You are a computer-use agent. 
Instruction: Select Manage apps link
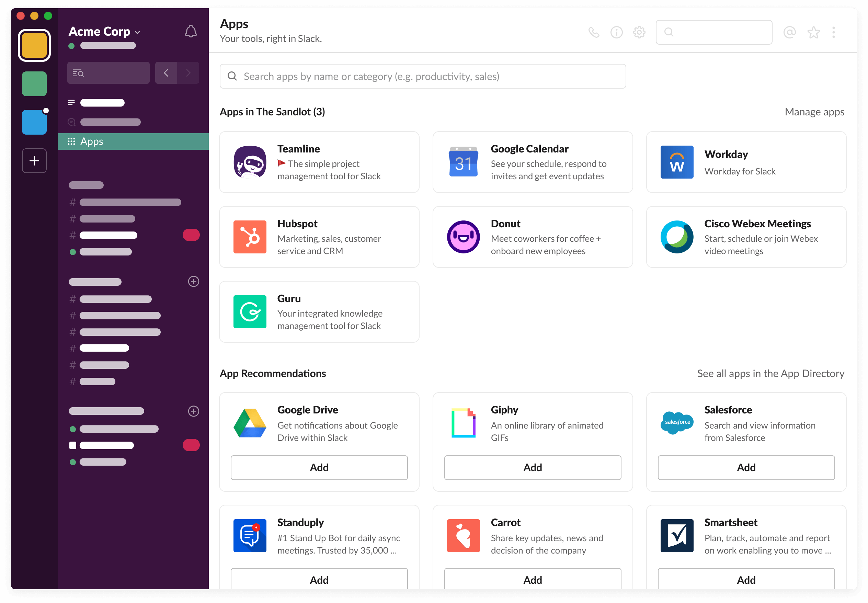click(813, 112)
